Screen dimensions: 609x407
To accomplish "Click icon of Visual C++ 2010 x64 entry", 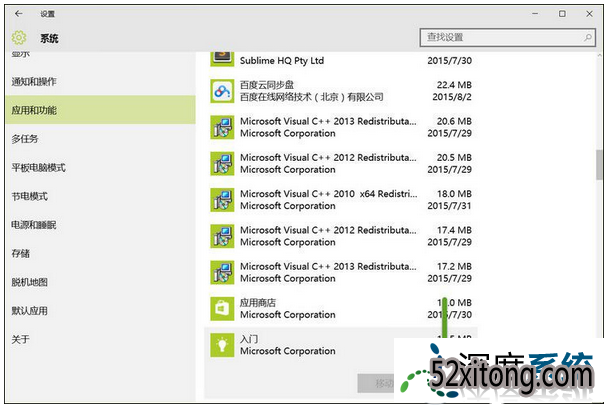I will click(x=222, y=200).
